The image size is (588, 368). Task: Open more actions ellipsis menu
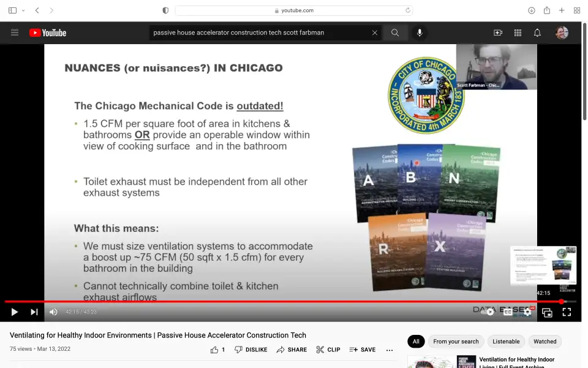tap(390, 350)
